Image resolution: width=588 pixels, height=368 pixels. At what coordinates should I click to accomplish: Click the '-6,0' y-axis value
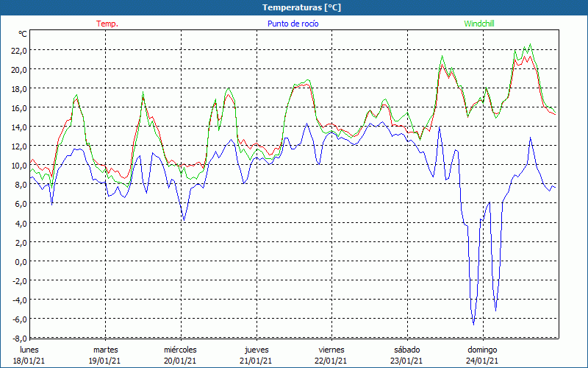tap(21, 319)
